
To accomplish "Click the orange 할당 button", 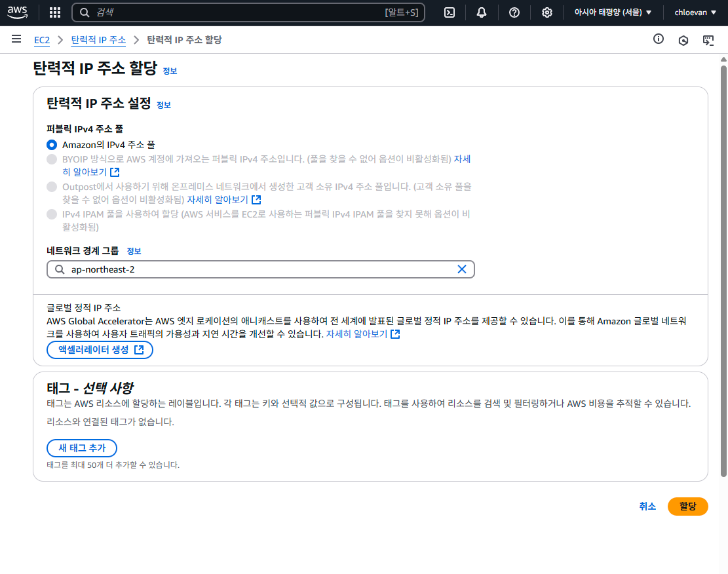I will [x=687, y=507].
